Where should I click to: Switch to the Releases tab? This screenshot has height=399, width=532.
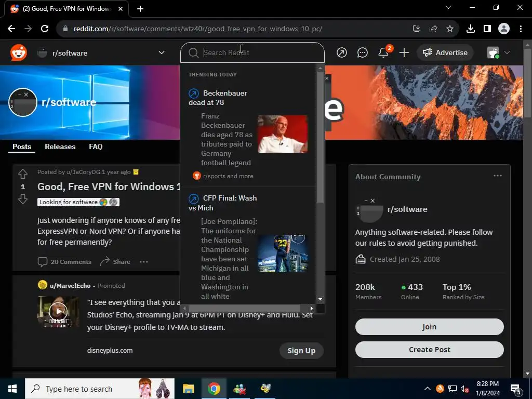(60, 147)
